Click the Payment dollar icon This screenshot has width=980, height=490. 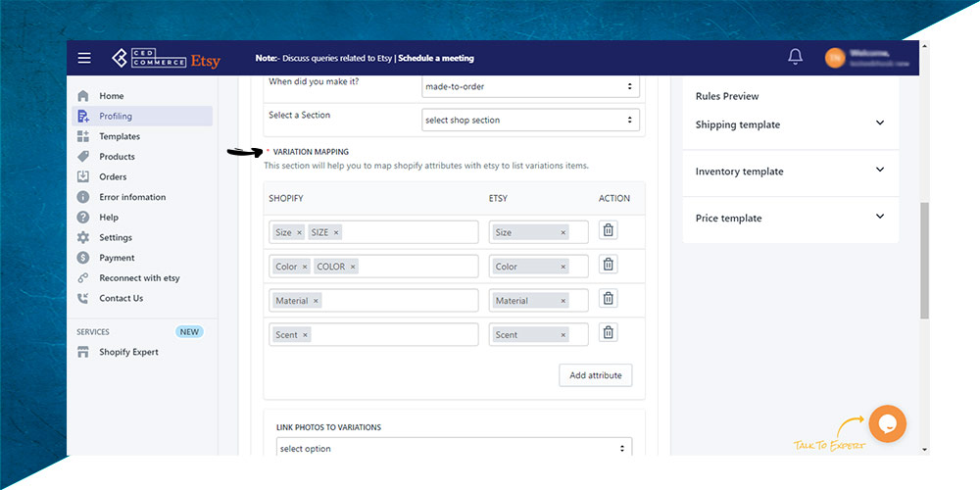pyautogui.click(x=83, y=258)
